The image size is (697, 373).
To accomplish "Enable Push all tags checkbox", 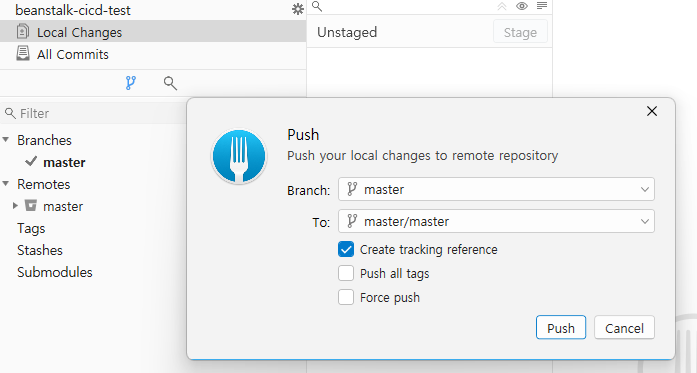I will click(x=346, y=273).
